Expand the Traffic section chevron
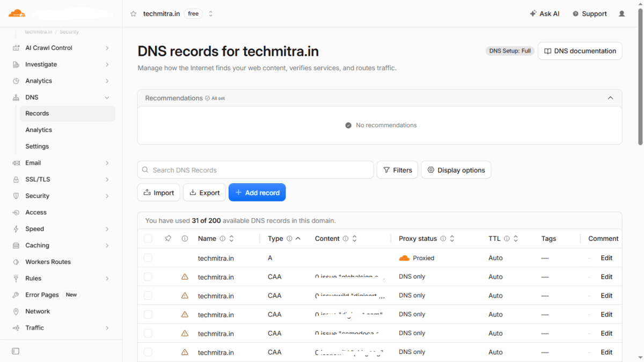The height and width of the screenshot is (362, 644). click(x=107, y=328)
